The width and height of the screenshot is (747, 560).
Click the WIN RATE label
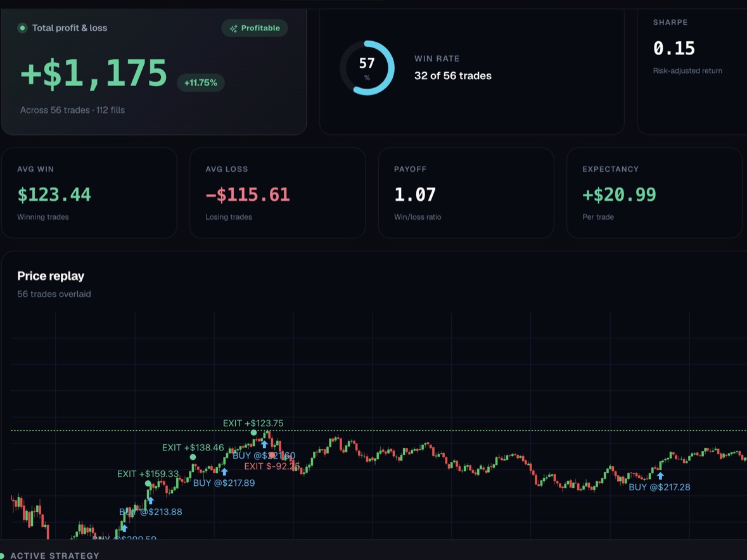pyautogui.click(x=437, y=58)
